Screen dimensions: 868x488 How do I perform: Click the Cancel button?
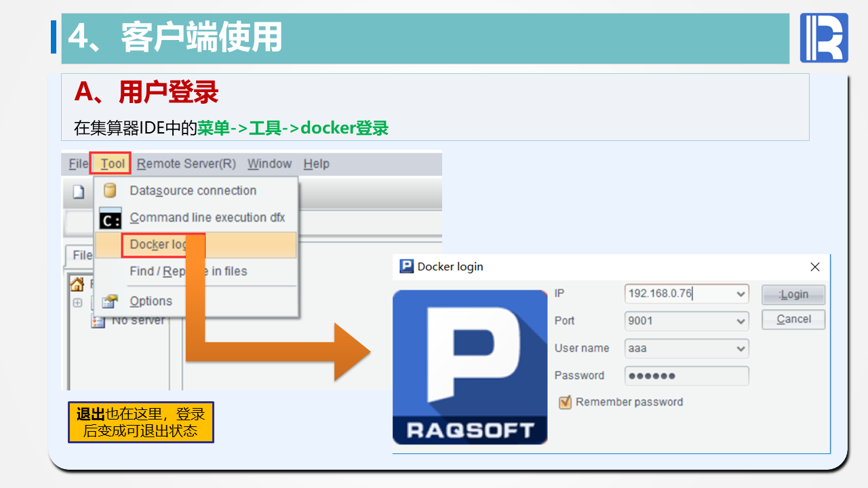pos(793,319)
